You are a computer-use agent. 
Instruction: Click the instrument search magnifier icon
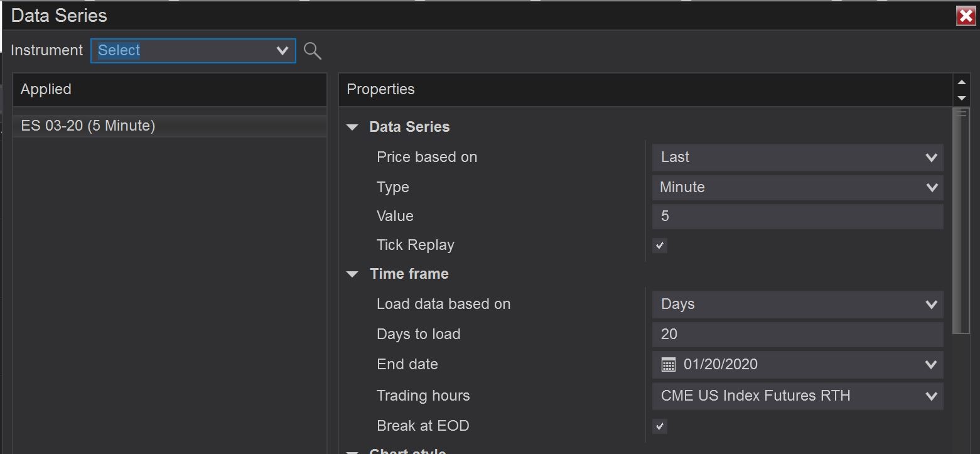[312, 51]
